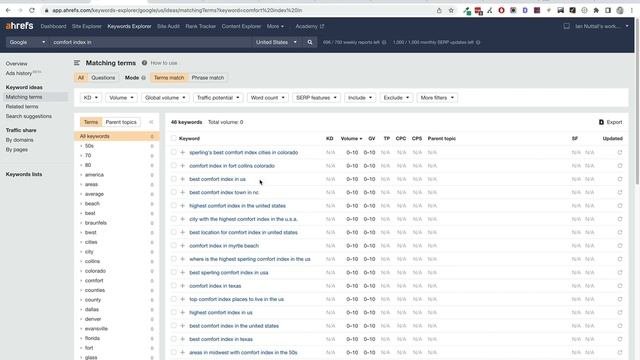
Task: Click the notifications monitor icon in header
Action: point(567,26)
